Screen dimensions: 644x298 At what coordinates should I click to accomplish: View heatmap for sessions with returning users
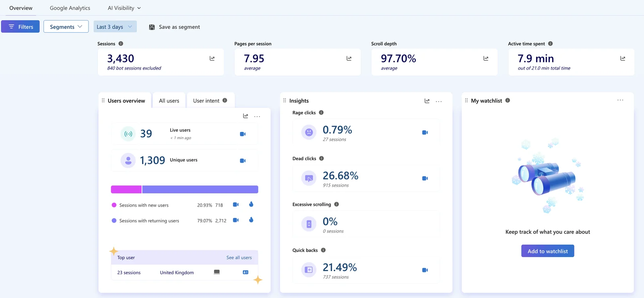[x=251, y=220]
